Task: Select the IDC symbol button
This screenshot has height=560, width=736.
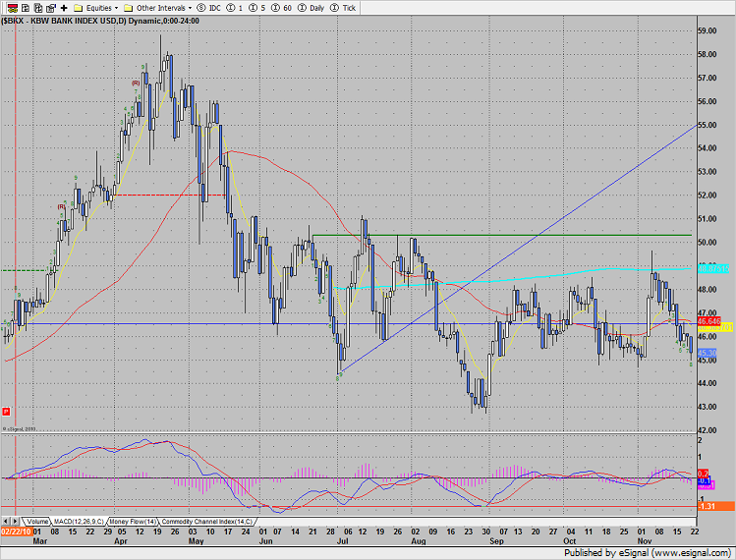Action: pyautogui.click(x=209, y=8)
